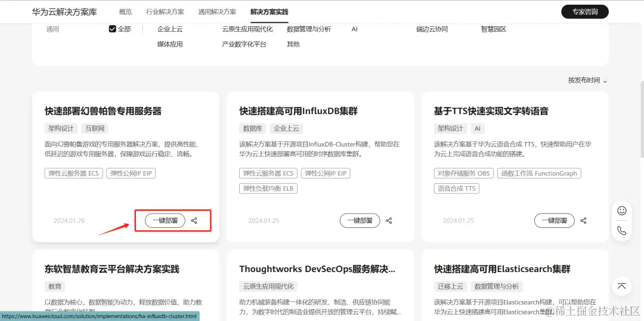Open 快速搭建高可用Elasticsearch集群 title
This screenshot has width=644, height=321.
[x=502, y=269]
